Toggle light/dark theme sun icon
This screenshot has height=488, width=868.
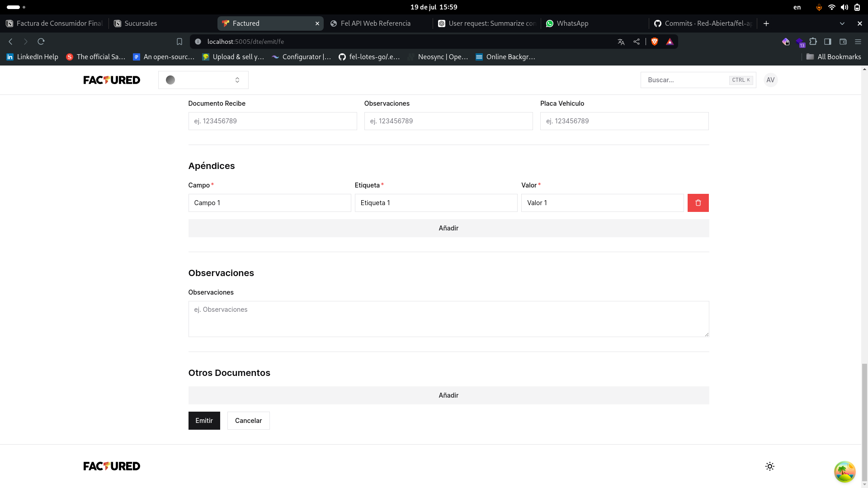[770, 466]
